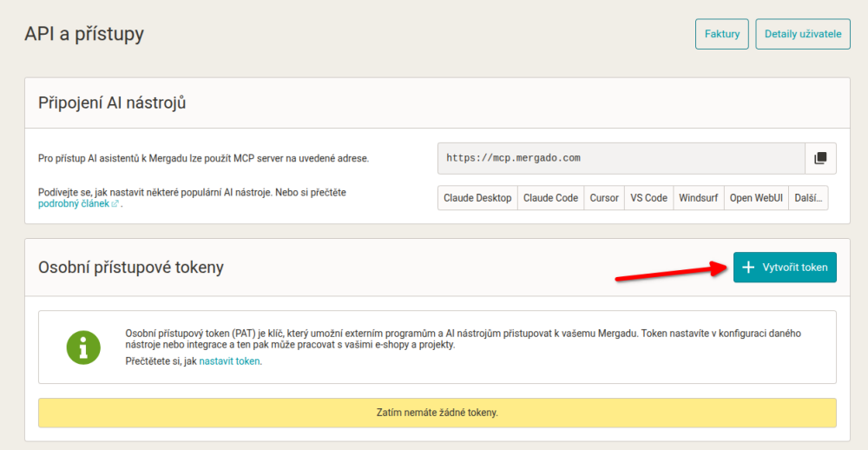Select the Claude Desktop setup option
The image size is (868, 450).
477,198
